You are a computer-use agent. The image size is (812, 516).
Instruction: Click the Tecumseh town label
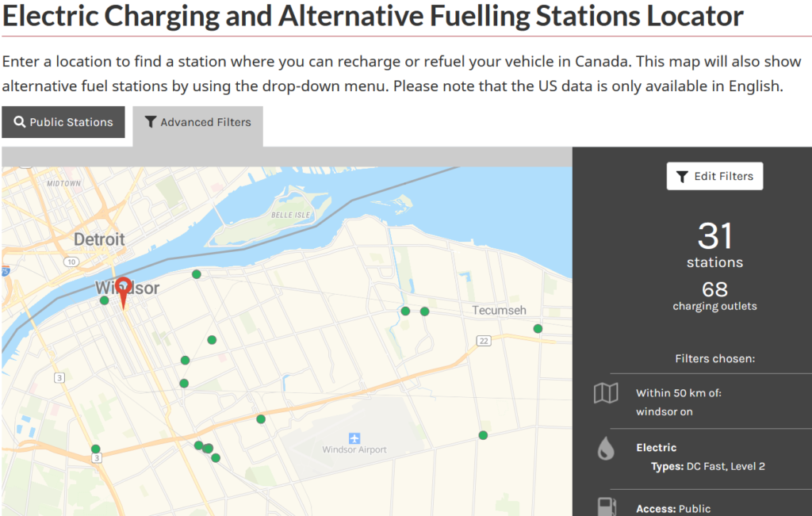(x=500, y=310)
